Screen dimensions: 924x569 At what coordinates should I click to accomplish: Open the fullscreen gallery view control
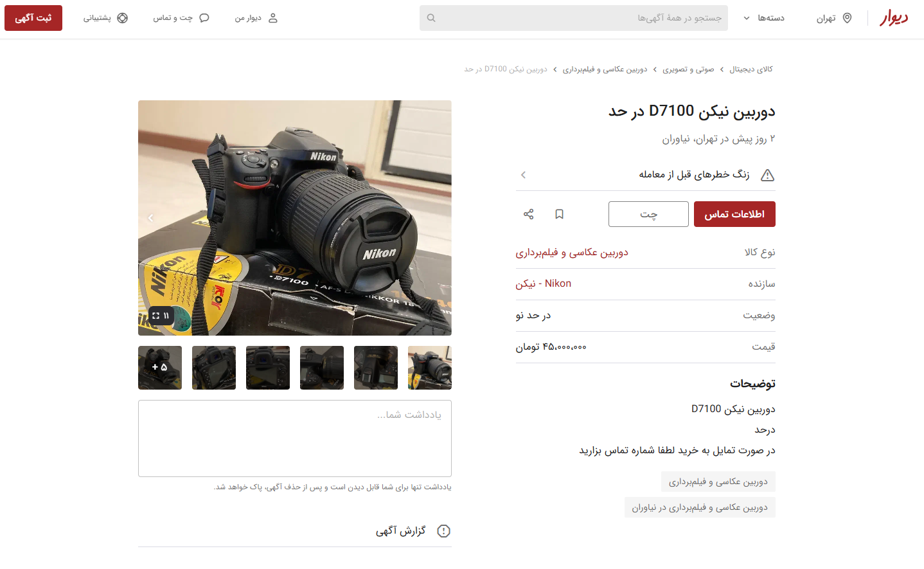click(155, 315)
